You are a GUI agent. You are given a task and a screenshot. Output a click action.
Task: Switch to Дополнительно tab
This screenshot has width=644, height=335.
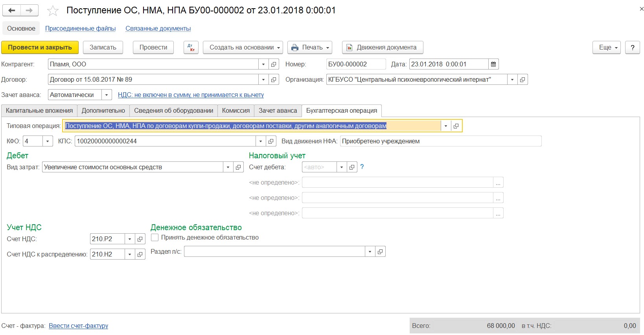103,111
